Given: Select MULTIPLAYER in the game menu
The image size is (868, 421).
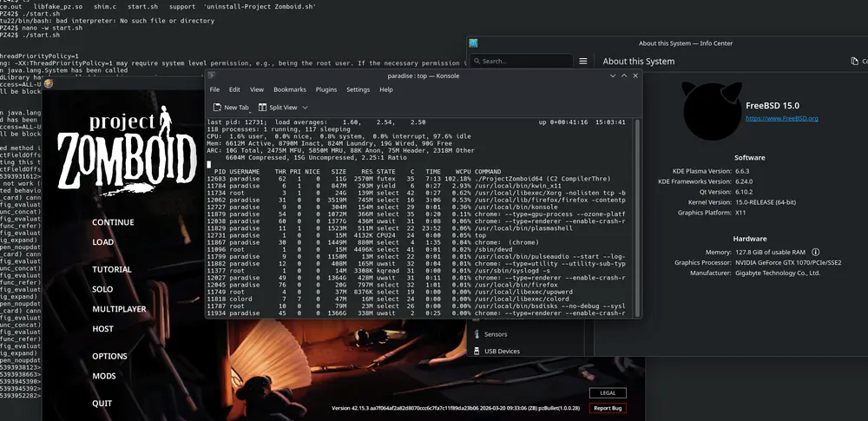Looking at the screenshot, I should tap(118, 309).
